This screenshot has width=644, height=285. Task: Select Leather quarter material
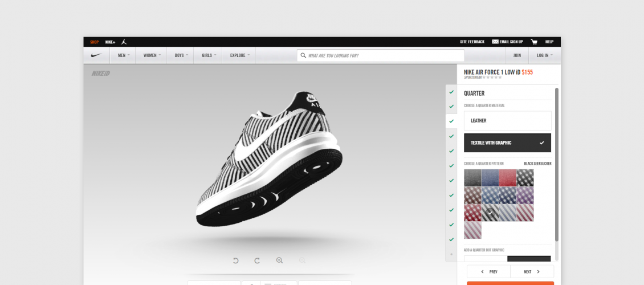507,121
